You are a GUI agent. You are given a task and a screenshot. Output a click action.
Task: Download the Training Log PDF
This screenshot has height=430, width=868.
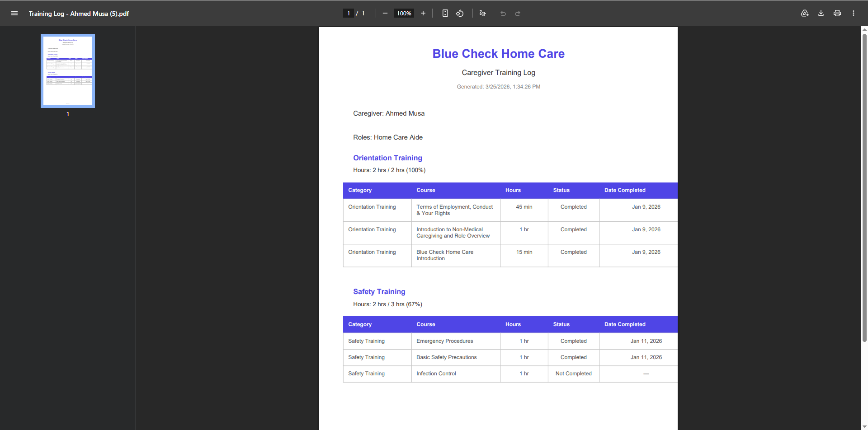tap(821, 14)
